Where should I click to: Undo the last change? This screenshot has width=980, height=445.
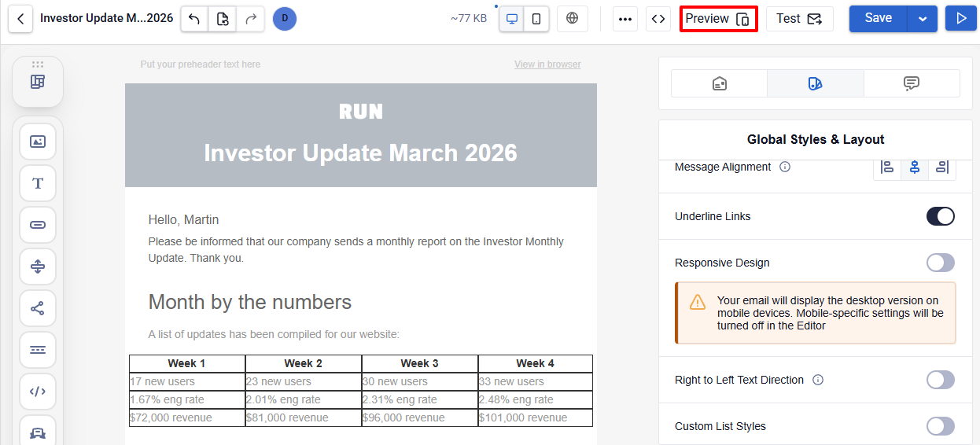pyautogui.click(x=194, y=19)
